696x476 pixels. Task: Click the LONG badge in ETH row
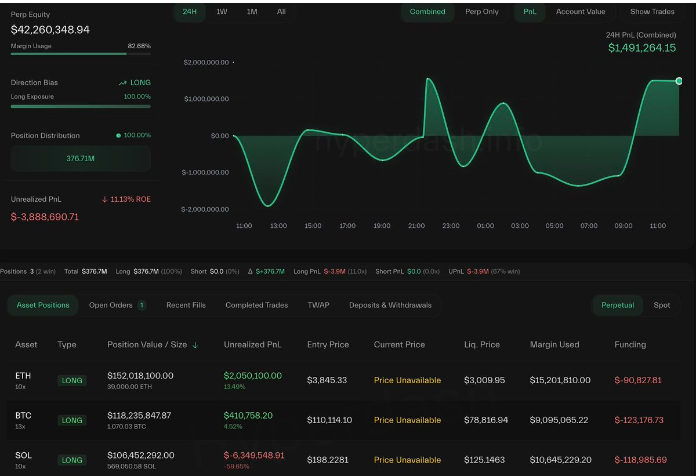tap(72, 380)
